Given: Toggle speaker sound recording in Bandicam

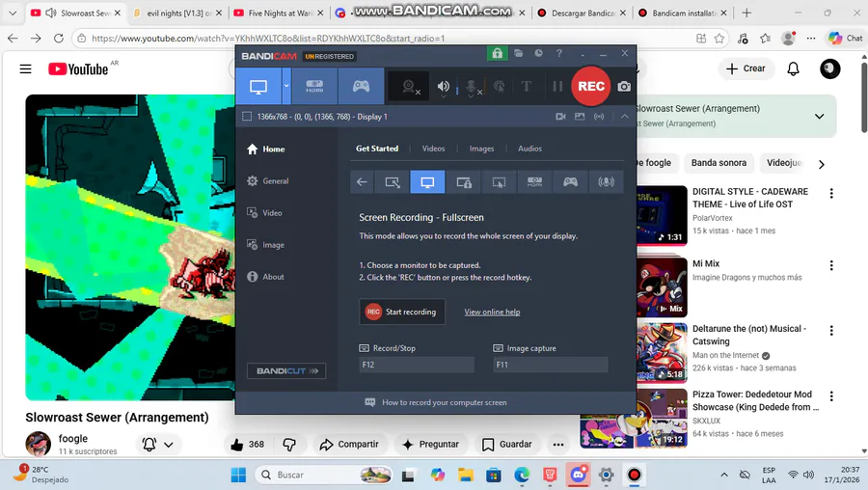Looking at the screenshot, I should point(444,87).
